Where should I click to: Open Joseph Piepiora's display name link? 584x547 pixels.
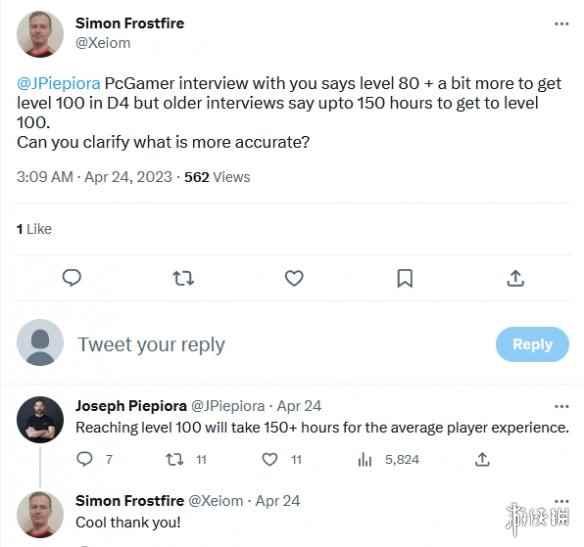click(x=131, y=406)
